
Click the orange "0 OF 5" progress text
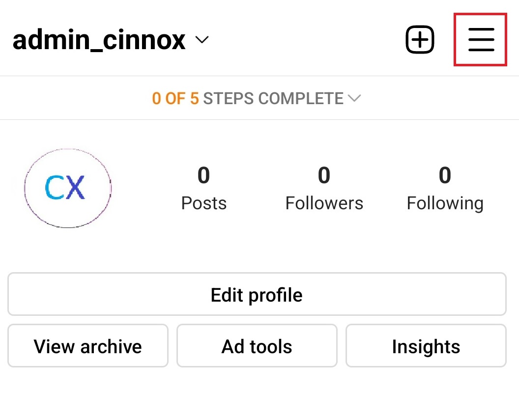click(x=175, y=98)
